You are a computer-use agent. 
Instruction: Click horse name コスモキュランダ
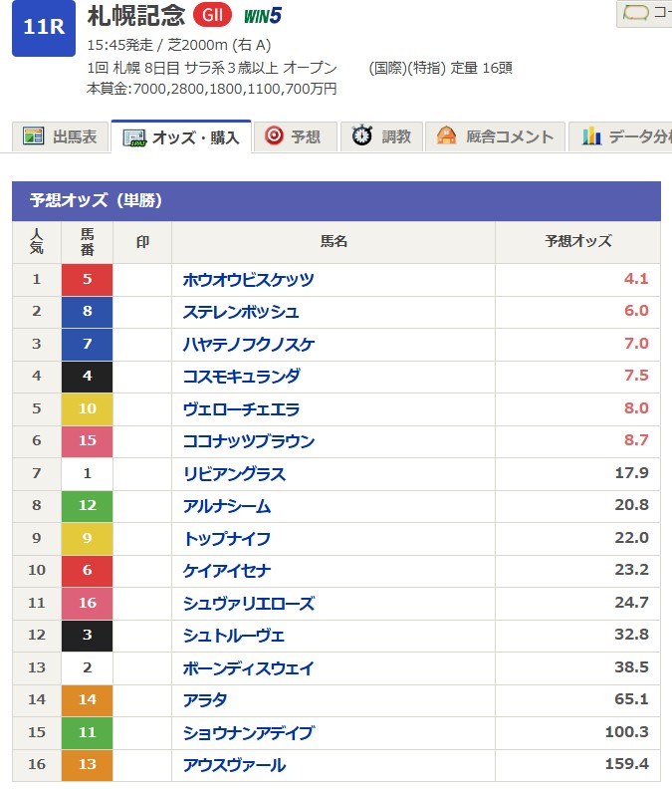(x=241, y=377)
